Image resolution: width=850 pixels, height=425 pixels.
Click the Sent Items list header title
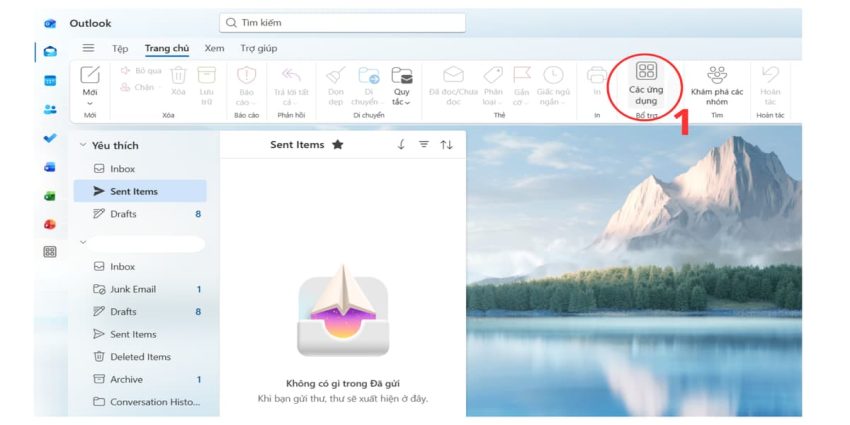297,145
